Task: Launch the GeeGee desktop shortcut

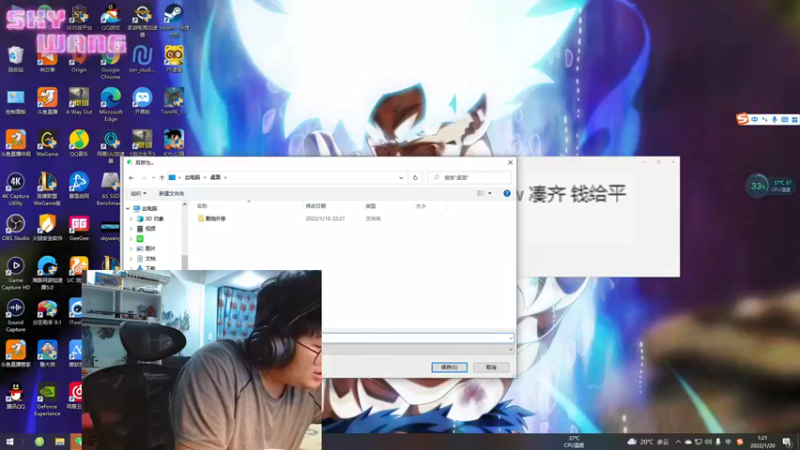Action: coord(79,228)
